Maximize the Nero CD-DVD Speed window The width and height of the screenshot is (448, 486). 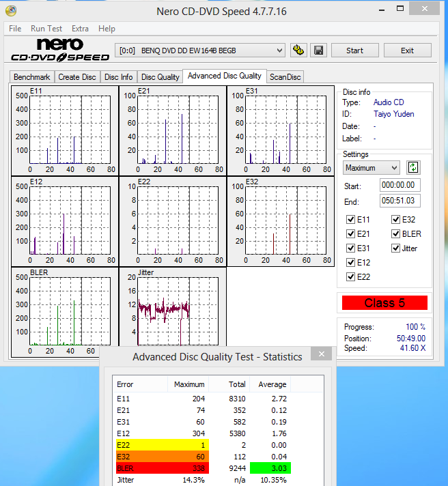[400, 9]
